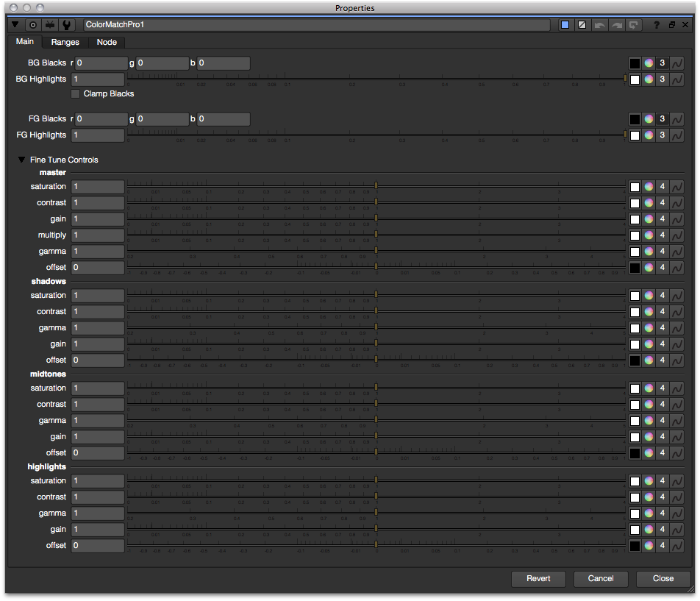The width and height of the screenshot is (700, 601).
Task: Switch to the Ranges tab
Action: (x=65, y=42)
